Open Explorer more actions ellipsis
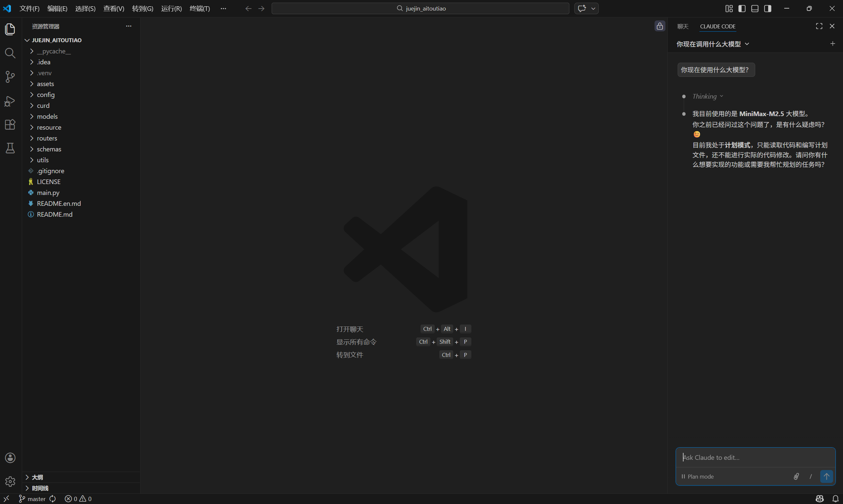 coord(128,26)
